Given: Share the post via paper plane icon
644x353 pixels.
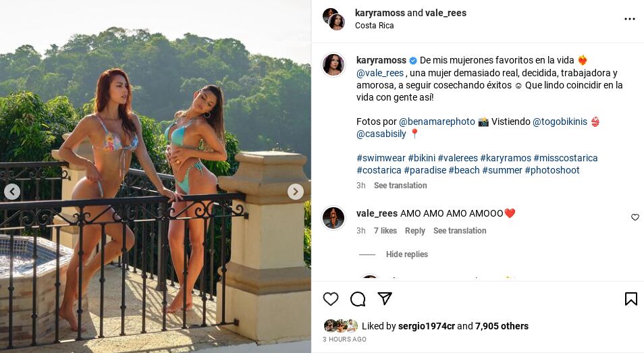Looking at the screenshot, I should 385,299.
